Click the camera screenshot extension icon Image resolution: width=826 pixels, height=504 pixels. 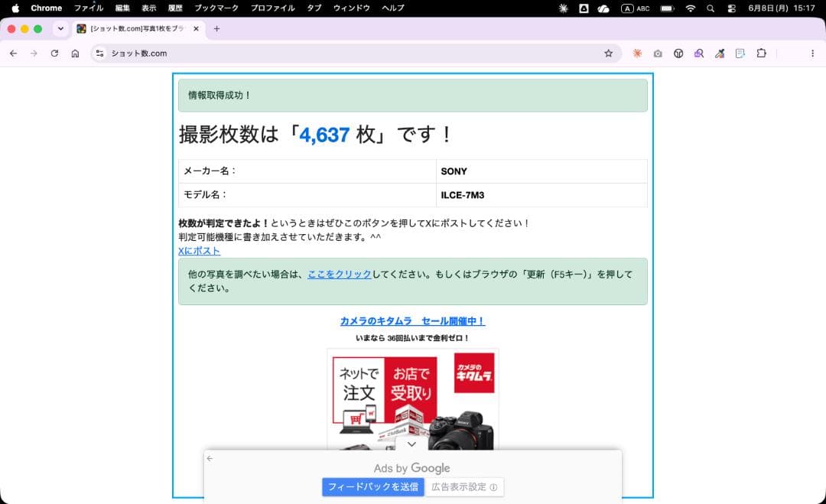[658, 54]
